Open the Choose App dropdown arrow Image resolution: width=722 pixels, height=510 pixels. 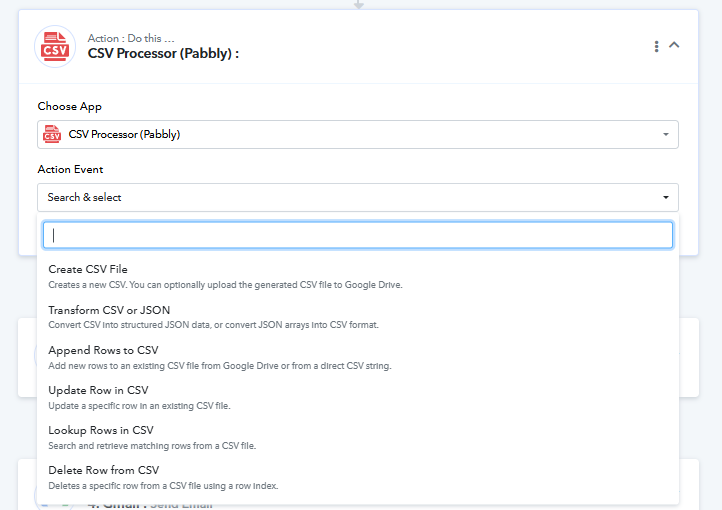665,134
